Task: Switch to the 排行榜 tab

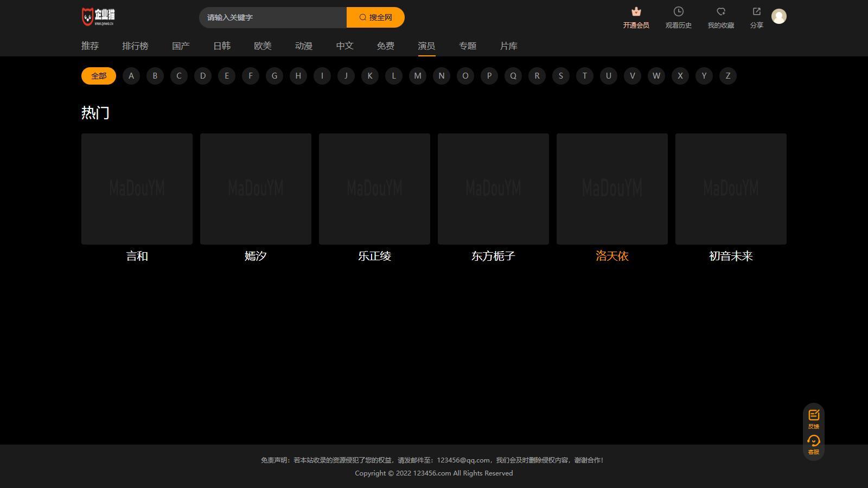Action: point(135,46)
